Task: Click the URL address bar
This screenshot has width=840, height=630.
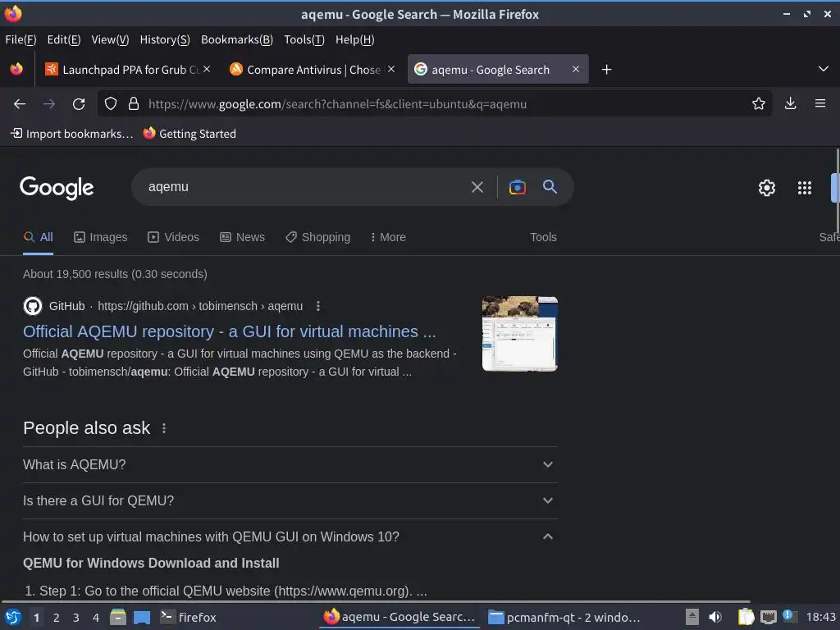Action: click(x=434, y=104)
